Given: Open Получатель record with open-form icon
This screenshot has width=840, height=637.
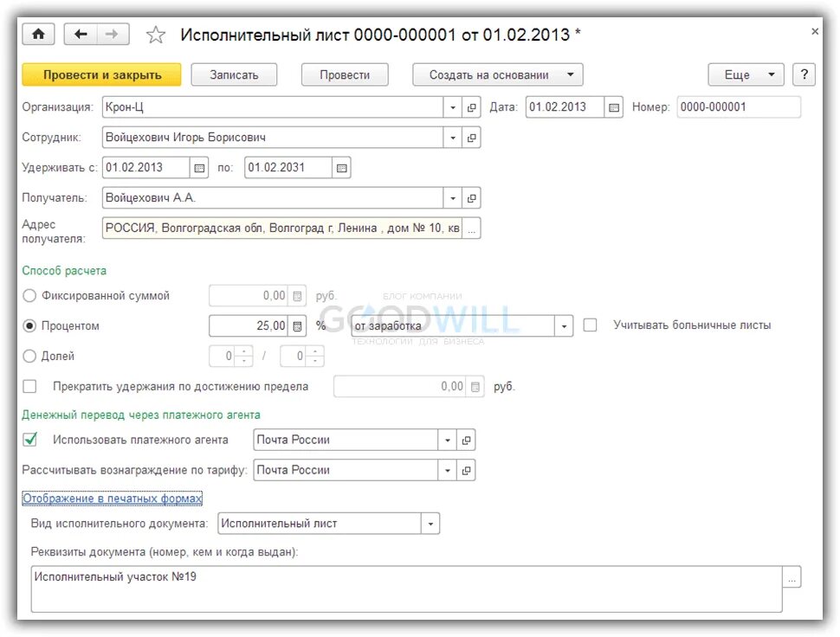Looking at the screenshot, I should [471, 198].
